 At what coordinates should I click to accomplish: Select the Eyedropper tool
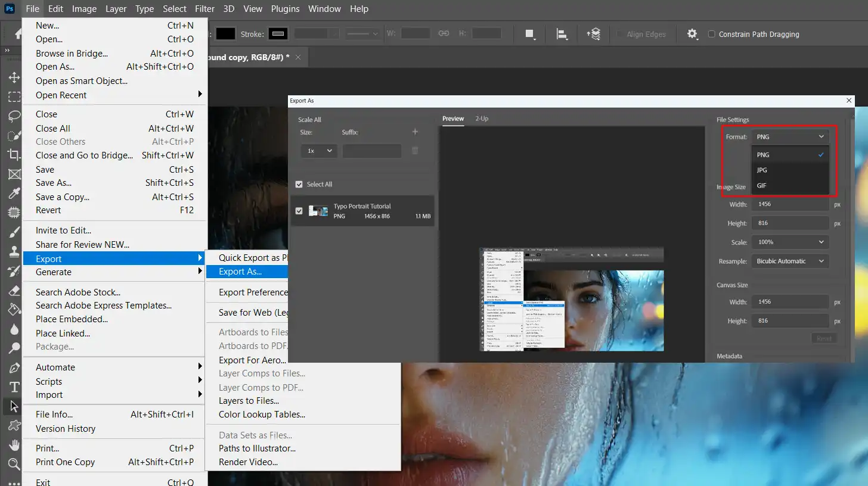click(14, 193)
